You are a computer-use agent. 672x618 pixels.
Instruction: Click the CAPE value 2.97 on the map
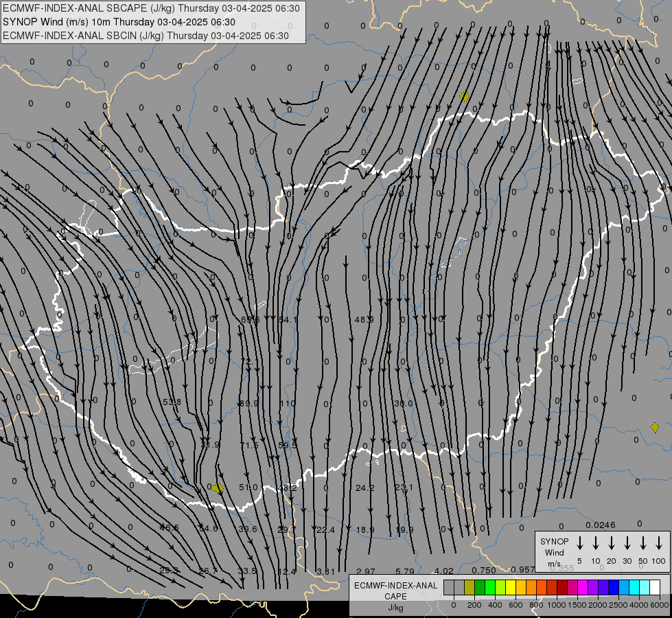[366, 571]
